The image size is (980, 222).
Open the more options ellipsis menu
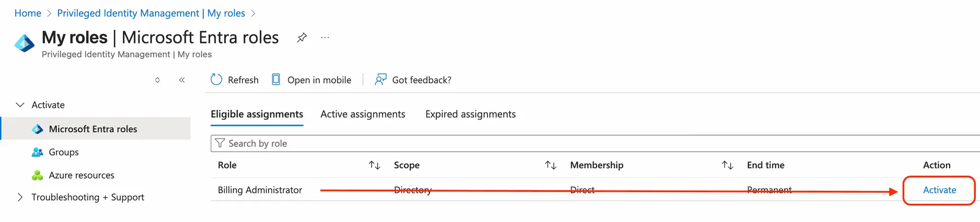coord(325,37)
